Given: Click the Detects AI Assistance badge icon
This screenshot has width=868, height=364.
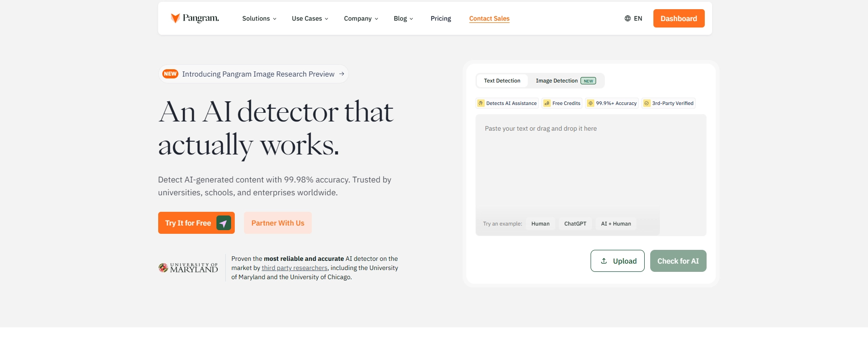Looking at the screenshot, I should coord(481,103).
